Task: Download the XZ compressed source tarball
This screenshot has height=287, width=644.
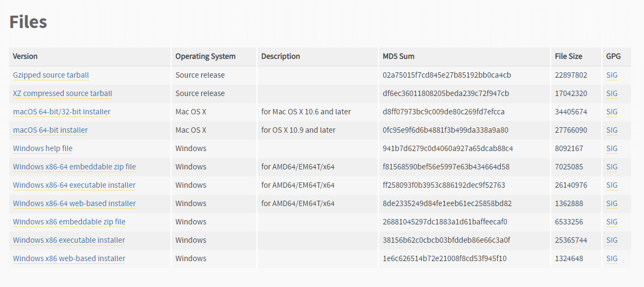Action: coord(63,93)
